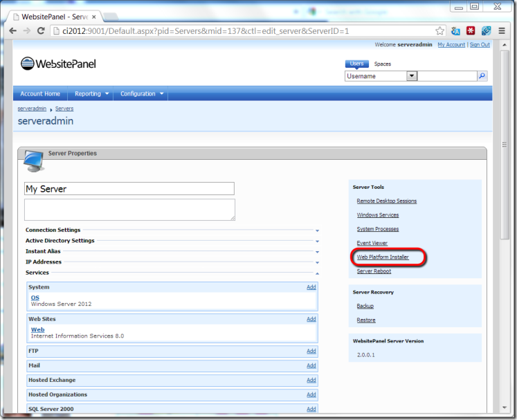Click the browser back arrow
This screenshot has width=517, height=420.
pos(12,31)
